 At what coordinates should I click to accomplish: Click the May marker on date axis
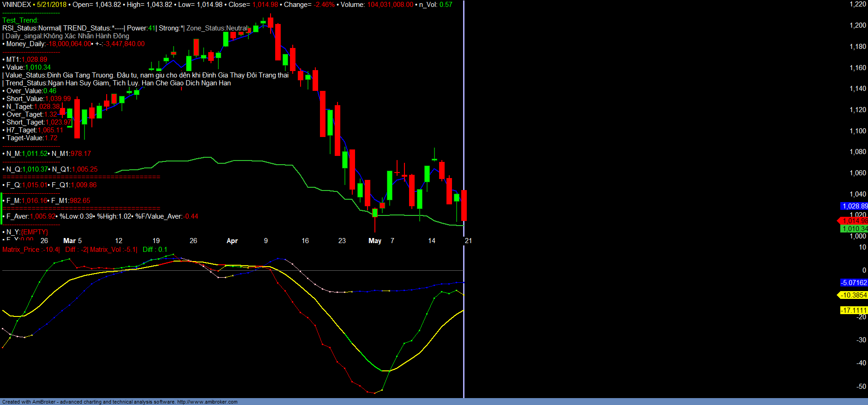click(x=374, y=241)
